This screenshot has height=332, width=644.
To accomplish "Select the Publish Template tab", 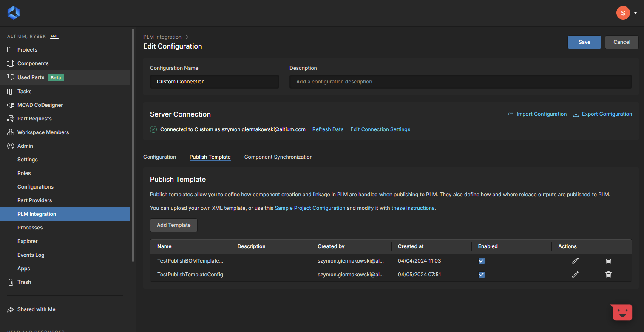I will pos(210,157).
